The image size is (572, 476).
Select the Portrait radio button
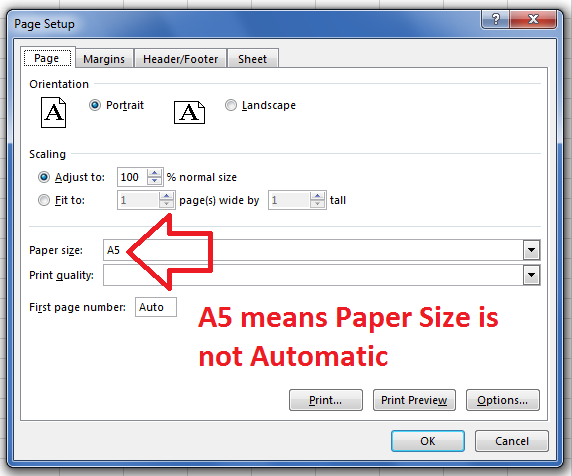tap(95, 105)
